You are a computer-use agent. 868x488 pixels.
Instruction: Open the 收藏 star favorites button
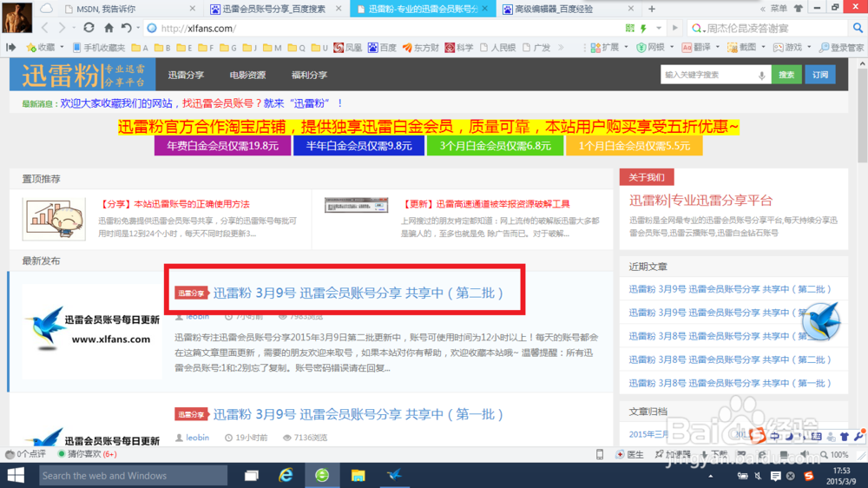click(41, 48)
